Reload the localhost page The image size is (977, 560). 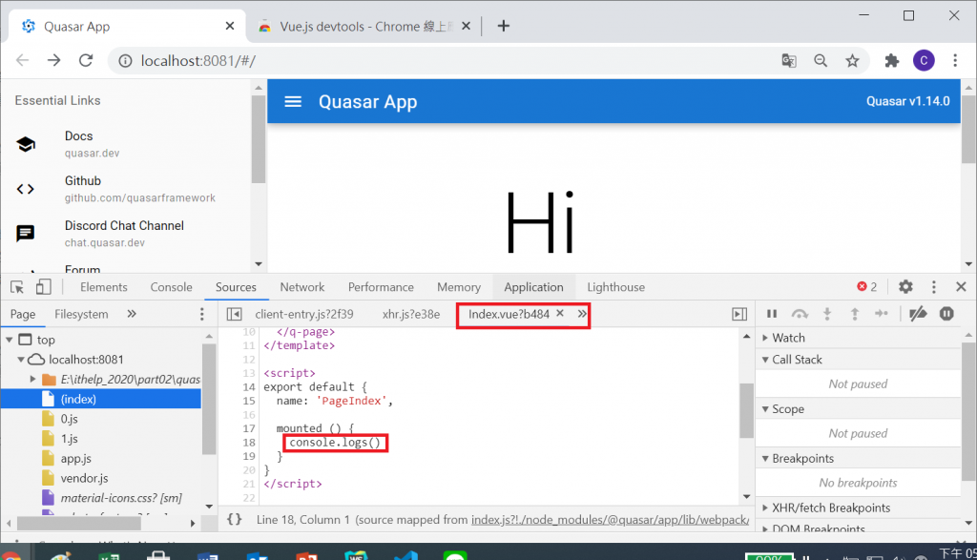86,60
